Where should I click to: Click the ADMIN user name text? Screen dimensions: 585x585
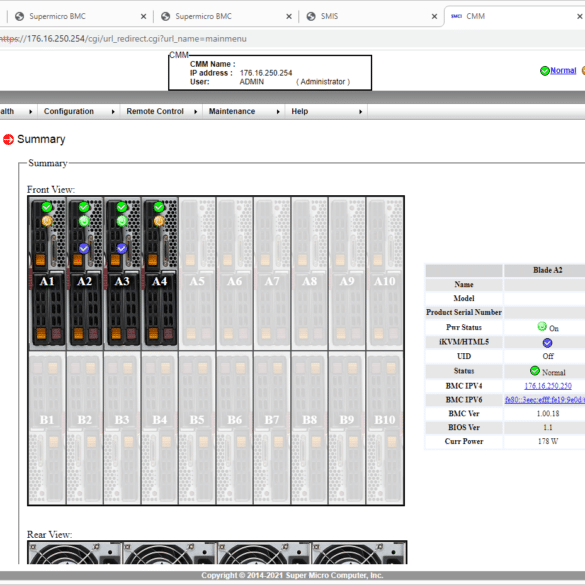(x=251, y=82)
